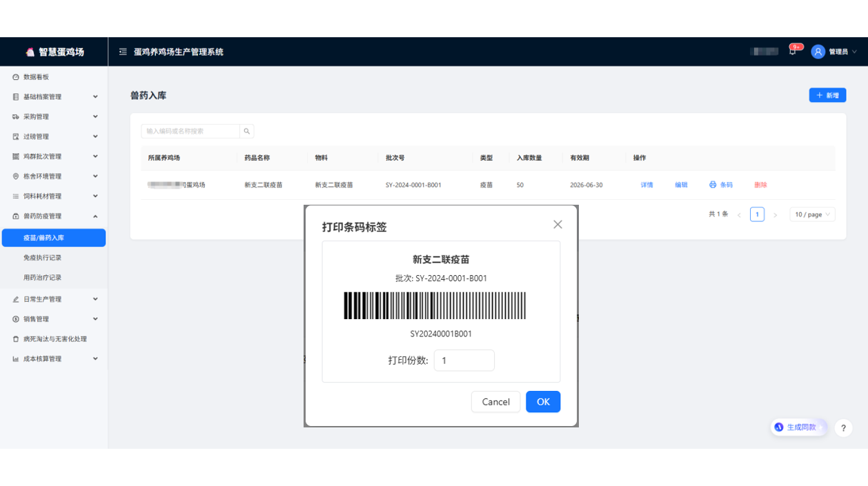Click the administrator avatar icon

click(x=818, y=52)
